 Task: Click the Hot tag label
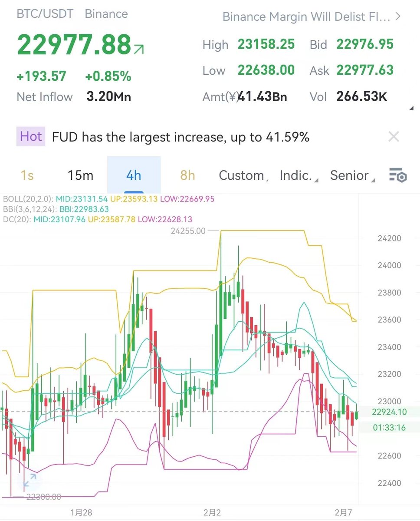[31, 137]
